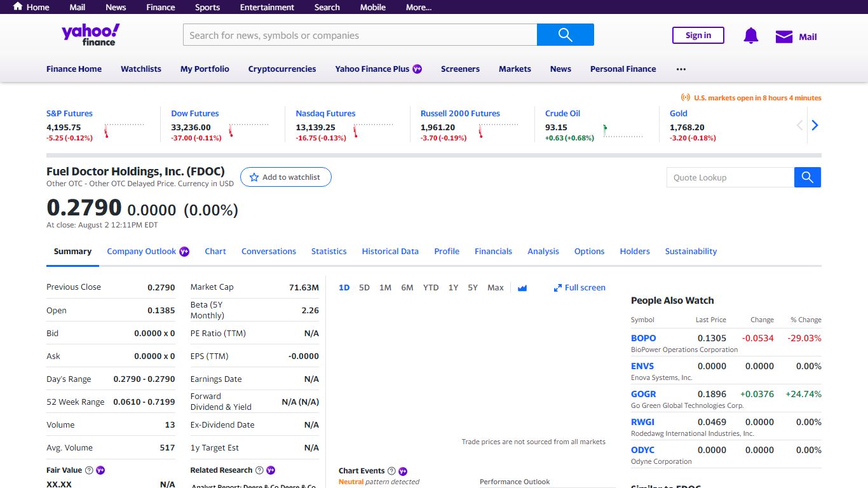Select the 1D chart range
The height and width of the screenshot is (488, 868).
(344, 288)
